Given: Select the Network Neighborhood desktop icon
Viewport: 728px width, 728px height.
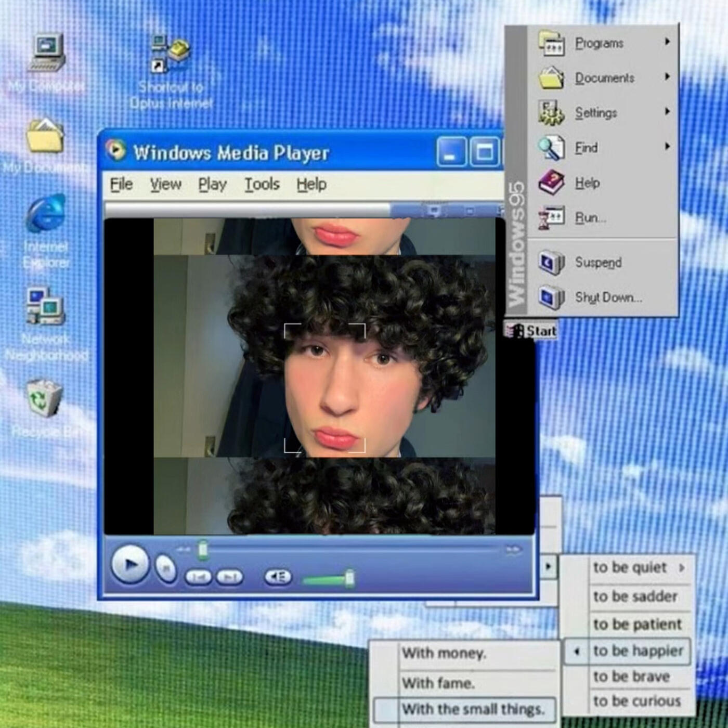Looking at the screenshot, I should click(46, 306).
